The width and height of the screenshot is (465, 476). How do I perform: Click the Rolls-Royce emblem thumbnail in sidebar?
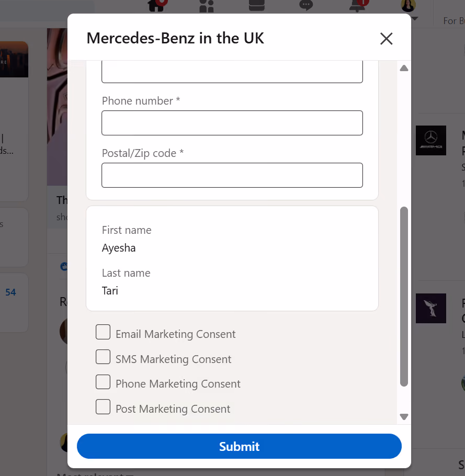click(430, 308)
